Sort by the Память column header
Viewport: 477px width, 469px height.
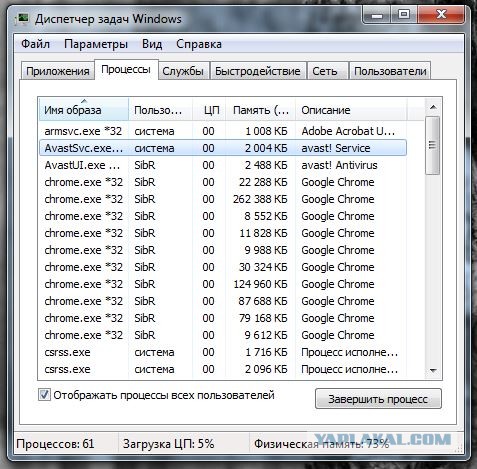point(261,110)
